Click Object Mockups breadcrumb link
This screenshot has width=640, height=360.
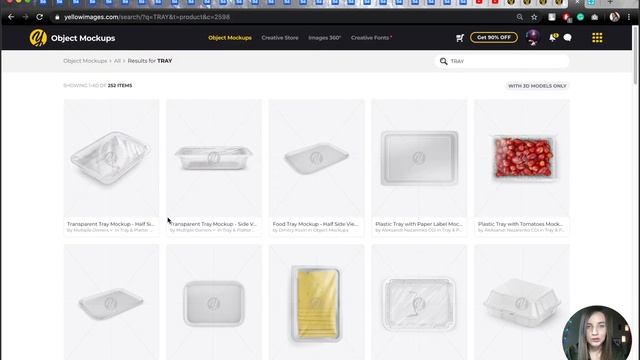[x=85, y=61]
